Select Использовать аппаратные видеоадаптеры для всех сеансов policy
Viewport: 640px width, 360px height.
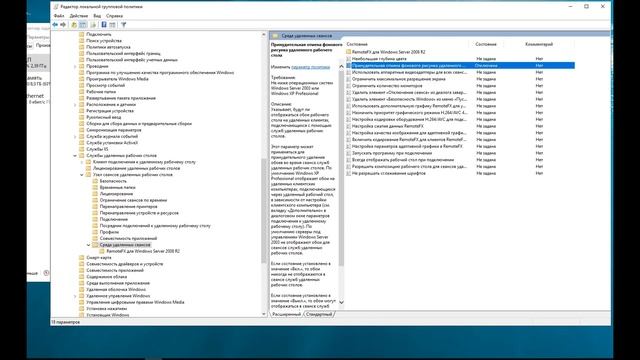pos(409,72)
